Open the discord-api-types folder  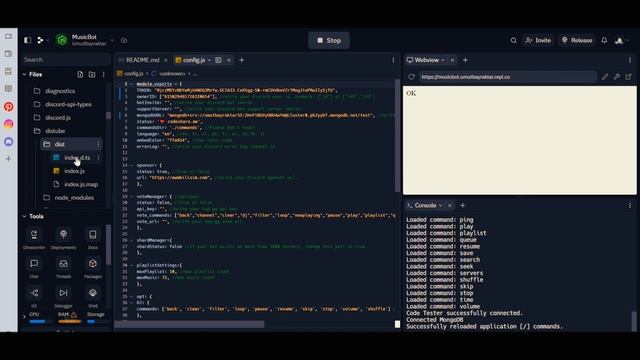[67, 104]
